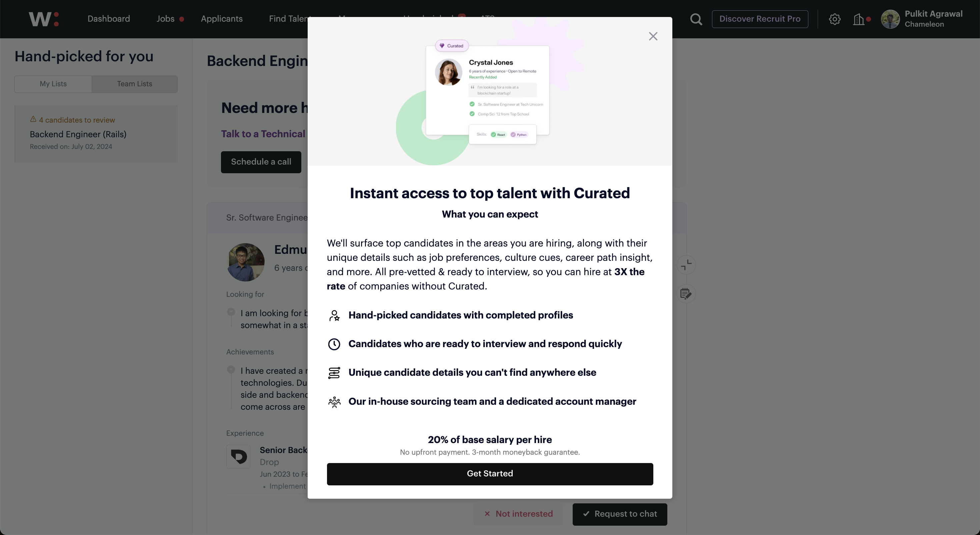
Task: Switch to the My Lists tab
Action: click(53, 84)
